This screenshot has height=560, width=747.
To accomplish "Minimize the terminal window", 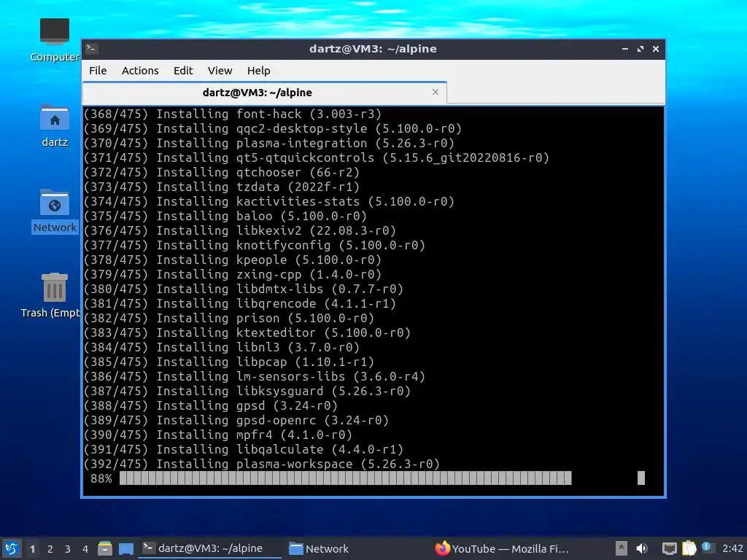I will pos(624,49).
